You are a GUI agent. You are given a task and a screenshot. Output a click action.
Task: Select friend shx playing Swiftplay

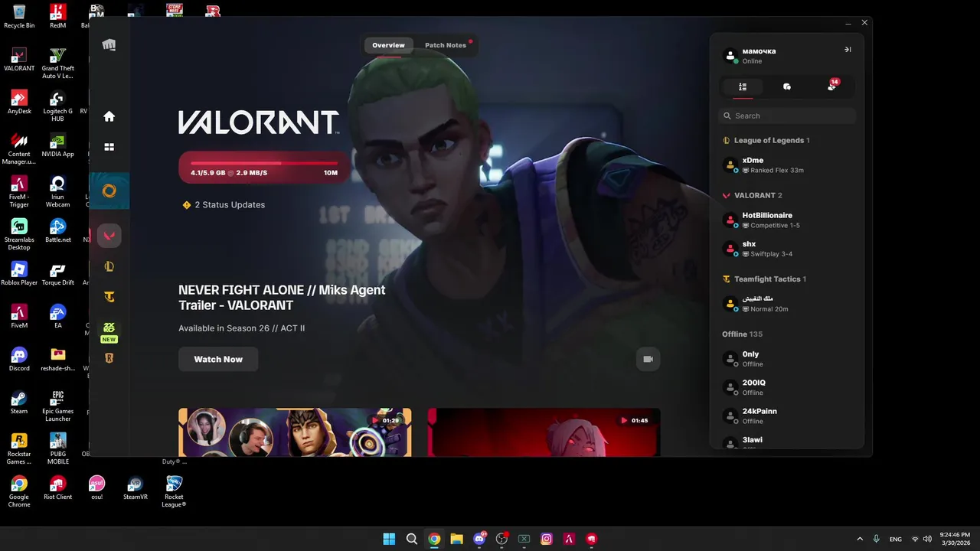click(787, 249)
